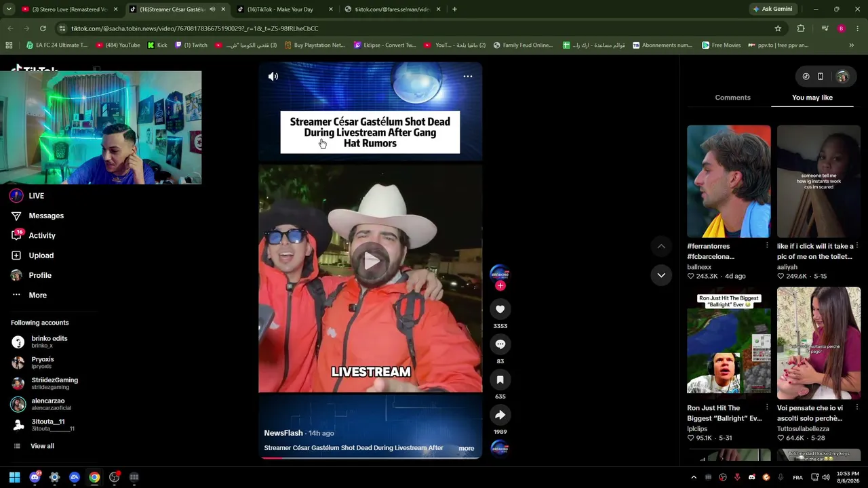
Task: Play the paused video in the center
Action: (x=370, y=261)
